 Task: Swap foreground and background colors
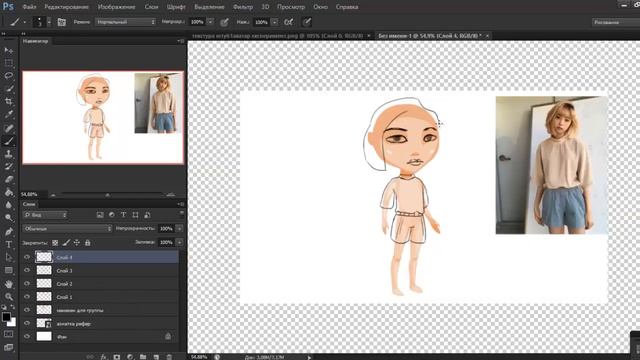[x=13, y=307]
